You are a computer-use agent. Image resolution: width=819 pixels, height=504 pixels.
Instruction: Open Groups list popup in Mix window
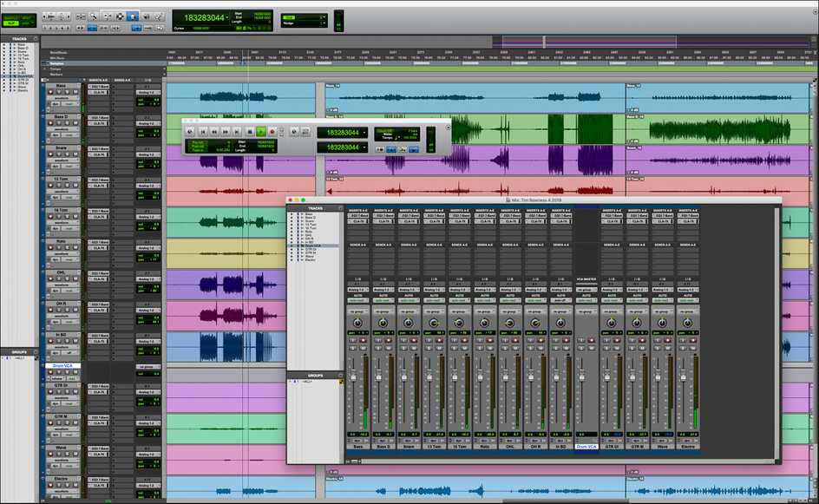(341, 376)
